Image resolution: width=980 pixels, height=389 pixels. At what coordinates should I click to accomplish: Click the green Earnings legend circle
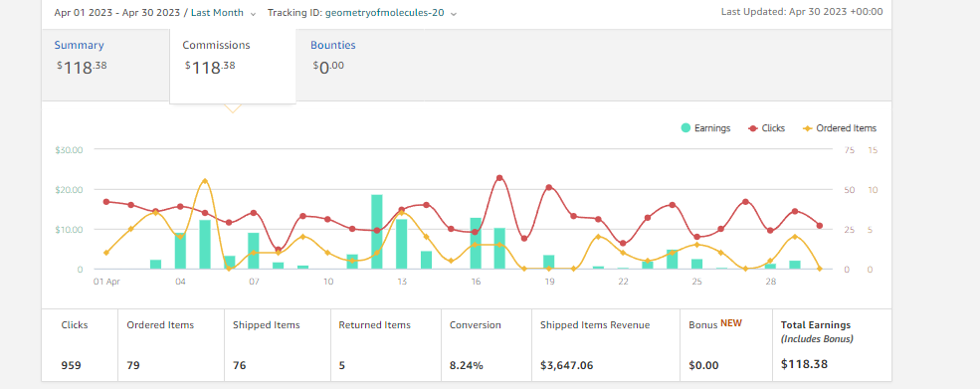(x=686, y=128)
